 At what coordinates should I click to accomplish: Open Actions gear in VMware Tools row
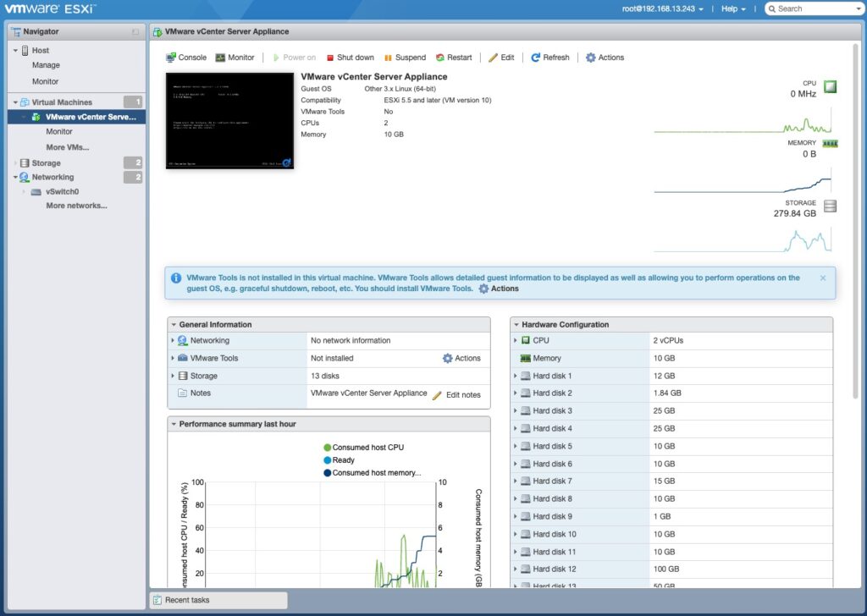(x=461, y=358)
